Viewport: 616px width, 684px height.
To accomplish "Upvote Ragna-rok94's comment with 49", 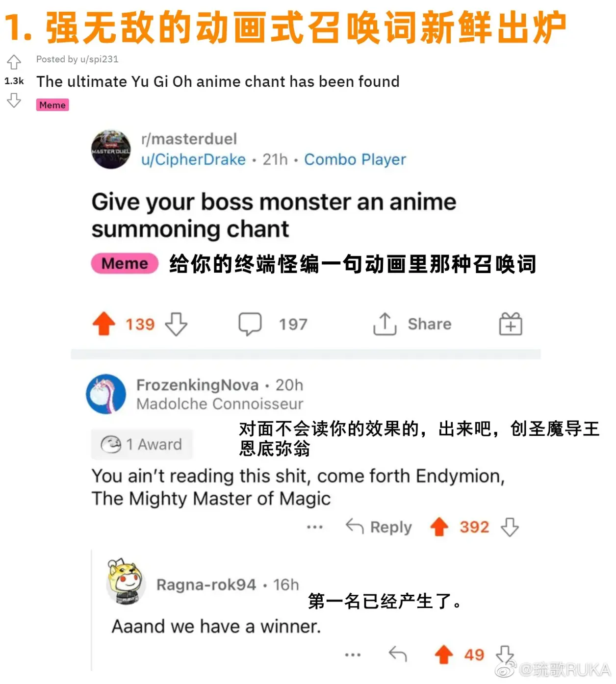I will [444, 655].
